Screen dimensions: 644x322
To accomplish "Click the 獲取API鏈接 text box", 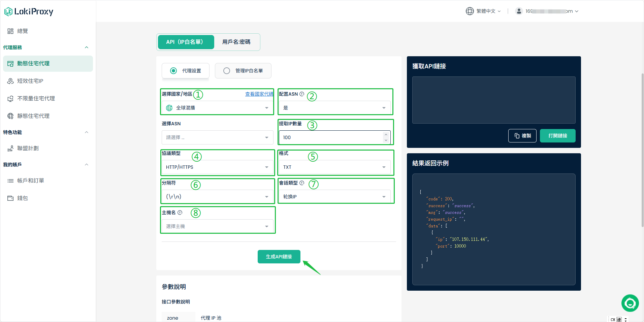I will coord(494,100).
